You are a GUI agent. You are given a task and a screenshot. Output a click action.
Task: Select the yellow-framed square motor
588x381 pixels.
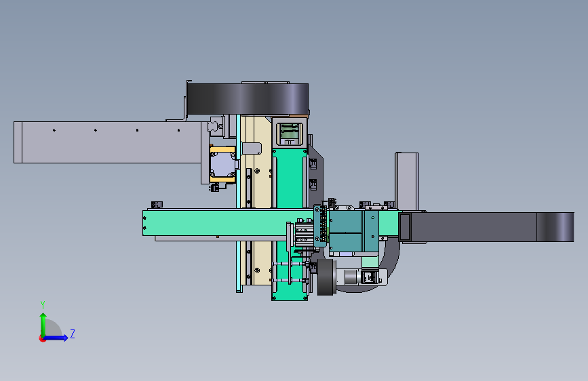coord(222,165)
